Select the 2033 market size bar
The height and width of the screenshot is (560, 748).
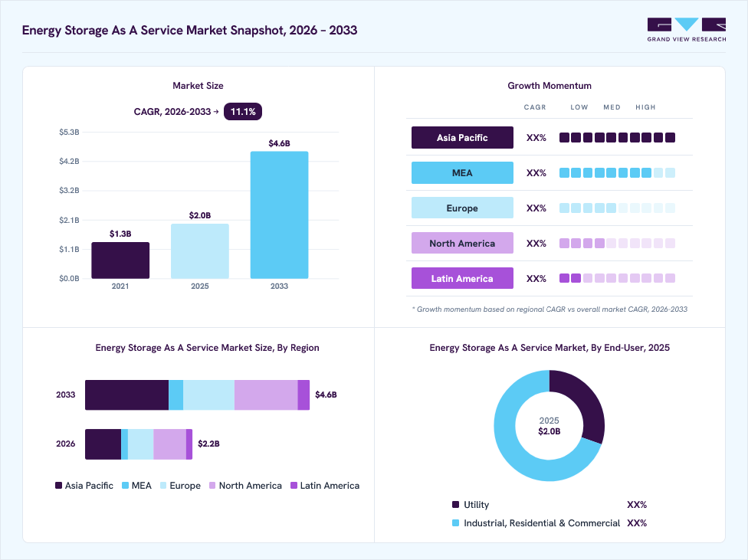tap(280, 215)
